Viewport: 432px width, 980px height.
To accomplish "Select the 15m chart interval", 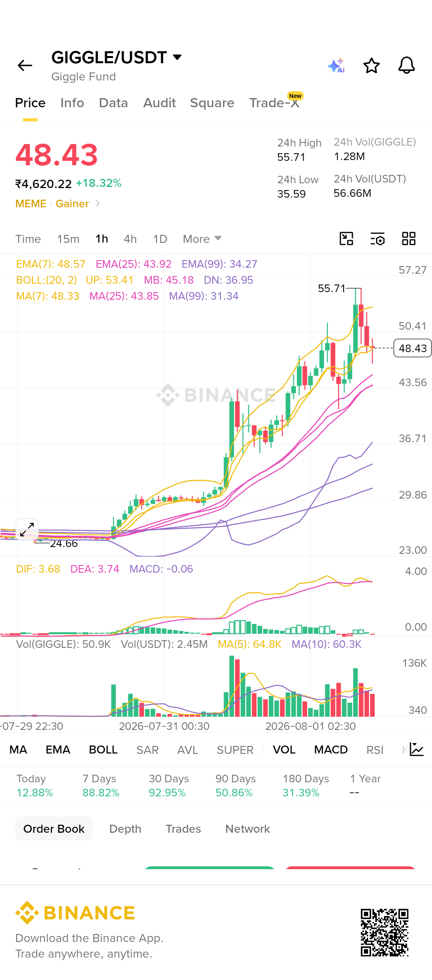I will [x=68, y=239].
